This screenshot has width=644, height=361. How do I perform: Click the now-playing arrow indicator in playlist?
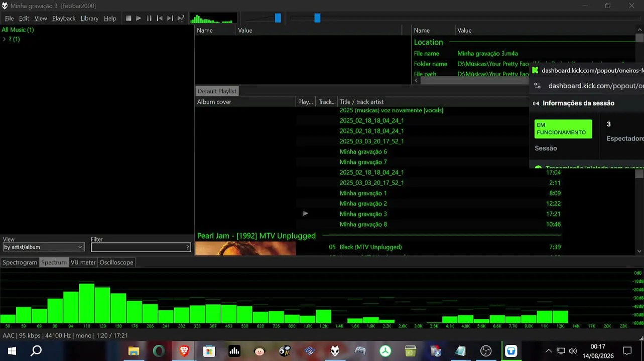click(305, 214)
